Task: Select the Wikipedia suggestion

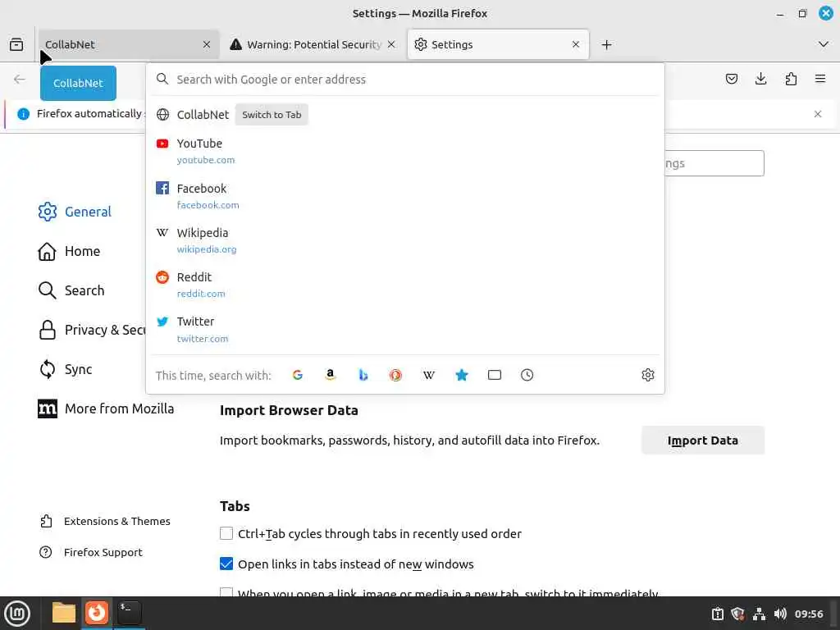Action: tap(405, 240)
